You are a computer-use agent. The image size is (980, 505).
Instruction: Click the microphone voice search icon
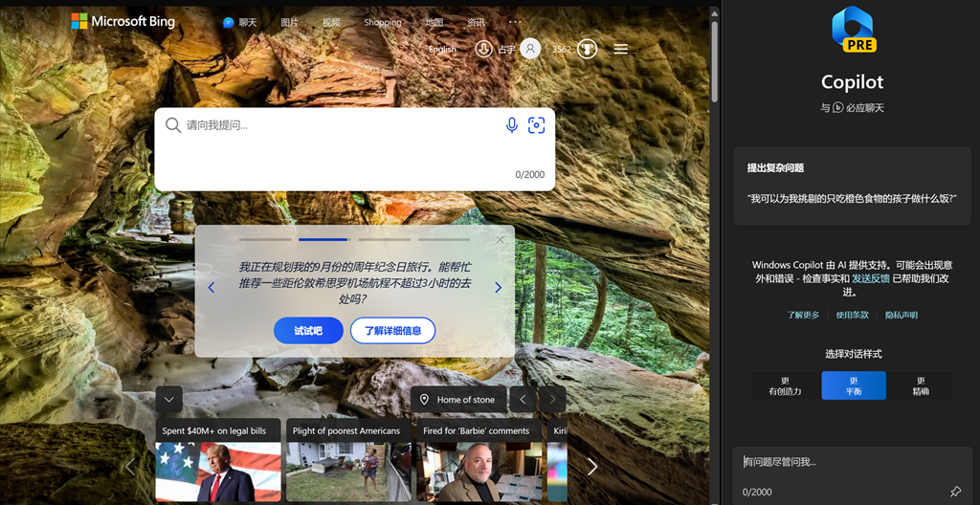click(512, 125)
